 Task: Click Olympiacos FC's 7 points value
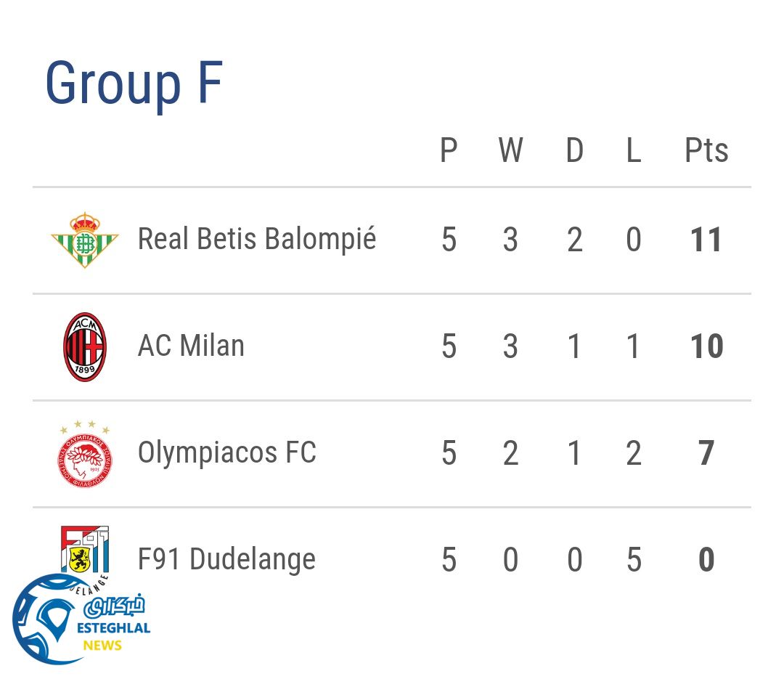(x=706, y=454)
